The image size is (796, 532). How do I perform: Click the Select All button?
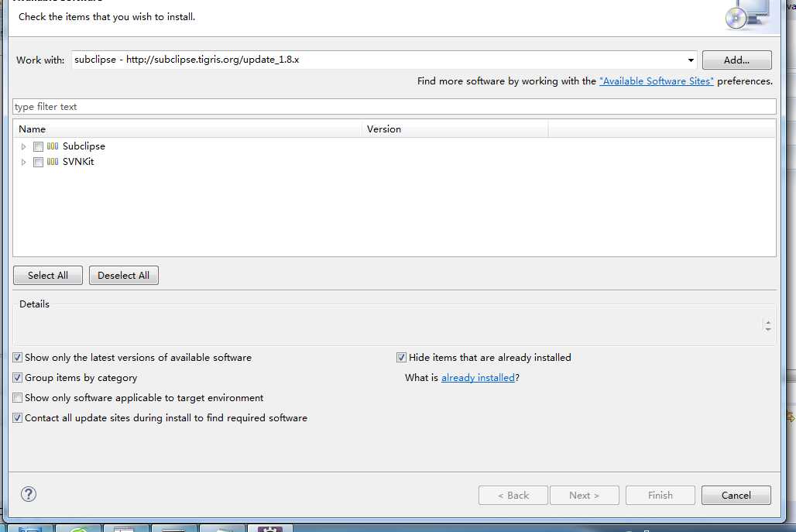(x=48, y=275)
